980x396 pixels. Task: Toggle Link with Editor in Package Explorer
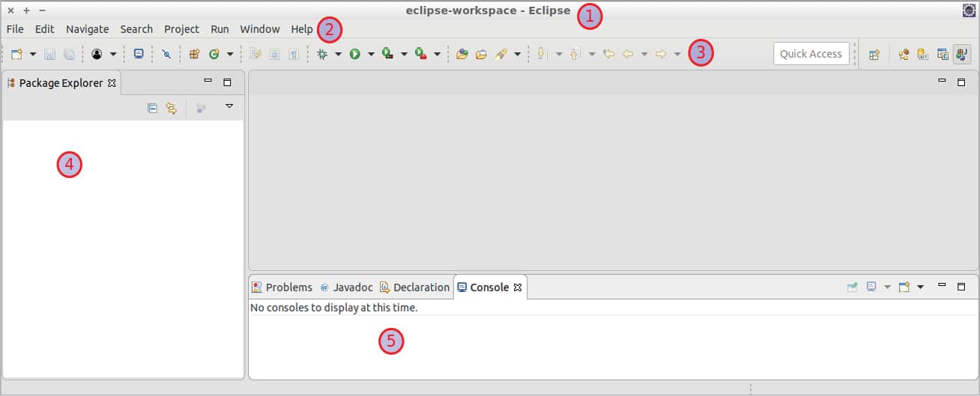[172, 109]
